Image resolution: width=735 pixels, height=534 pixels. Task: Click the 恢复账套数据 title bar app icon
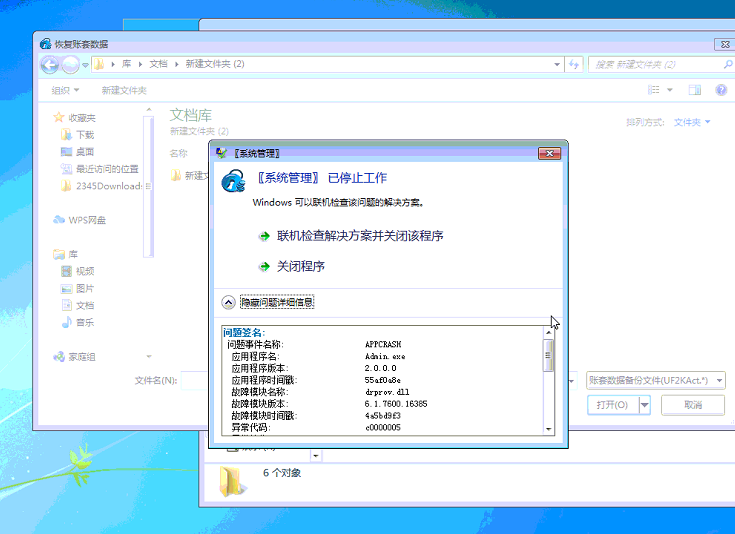(45, 44)
